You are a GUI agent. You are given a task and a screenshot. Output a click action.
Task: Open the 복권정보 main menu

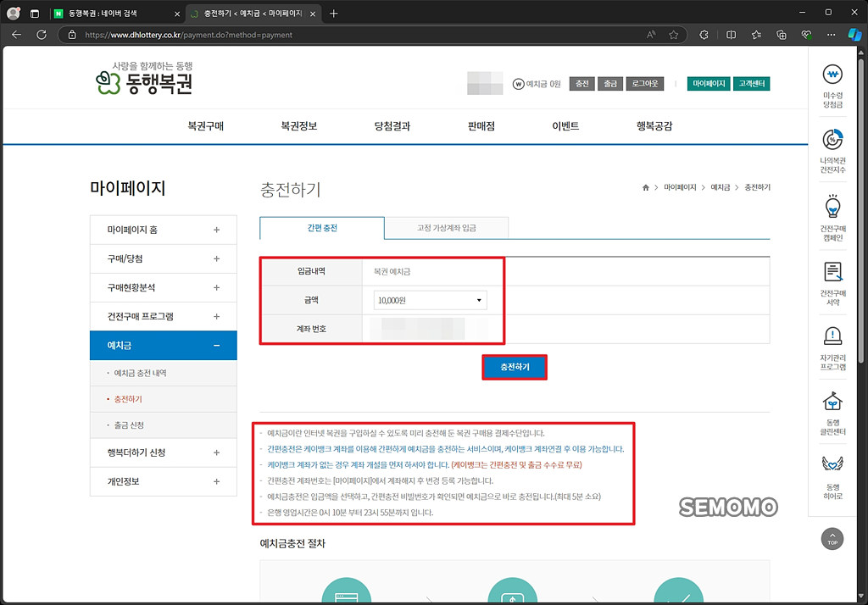click(x=299, y=126)
